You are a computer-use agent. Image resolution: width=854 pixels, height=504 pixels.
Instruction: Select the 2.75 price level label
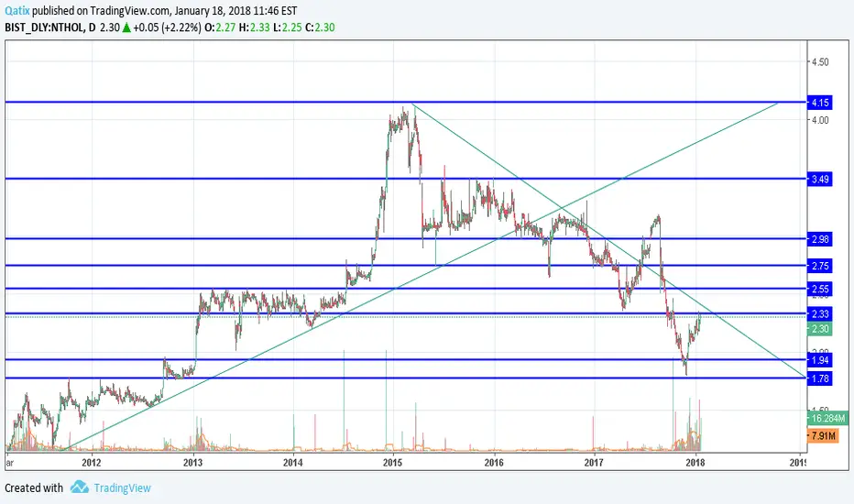(820, 266)
